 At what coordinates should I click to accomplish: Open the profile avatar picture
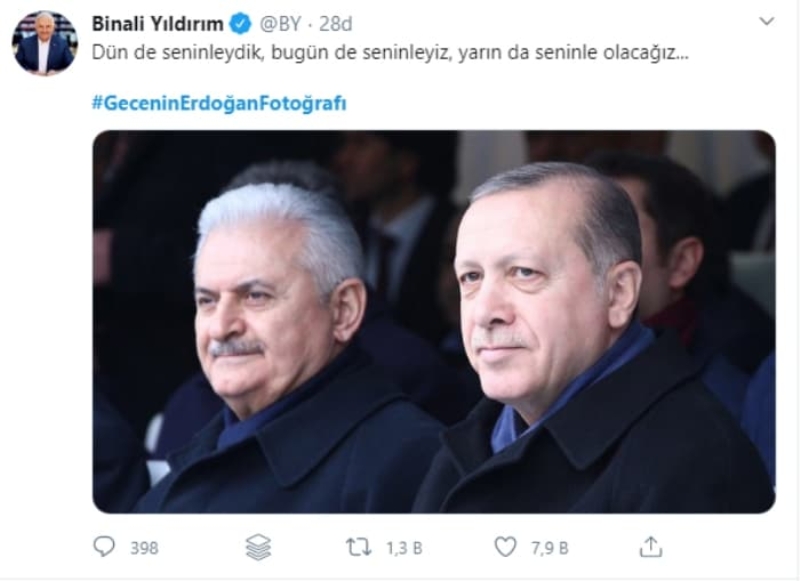45,42
